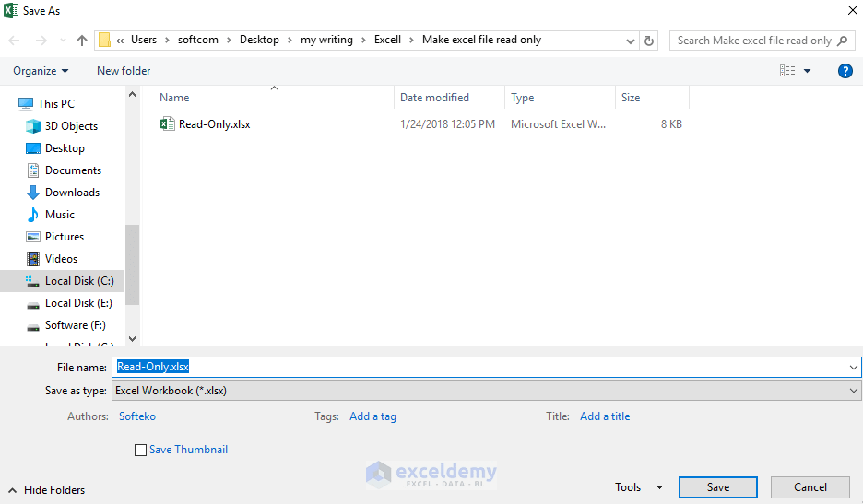The image size is (863, 504).
Task: Change view layout icon
Action: click(x=787, y=70)
